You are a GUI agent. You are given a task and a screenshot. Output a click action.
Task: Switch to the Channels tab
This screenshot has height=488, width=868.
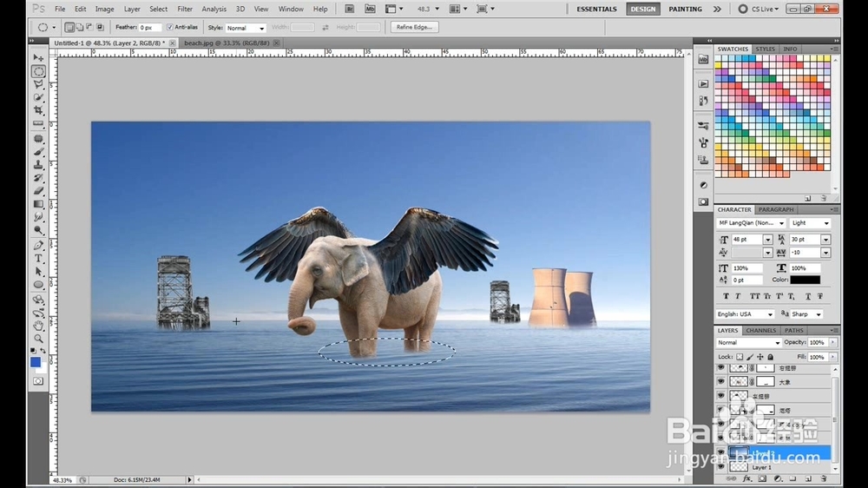(761, 330)
